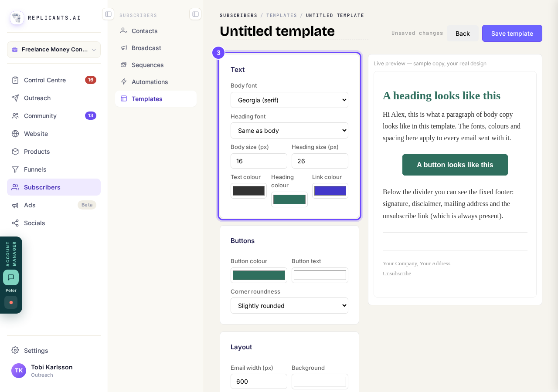Go to Contacts in Subscribers menu
This screenshot has height=392, width=558.
(x=156, y=30)
